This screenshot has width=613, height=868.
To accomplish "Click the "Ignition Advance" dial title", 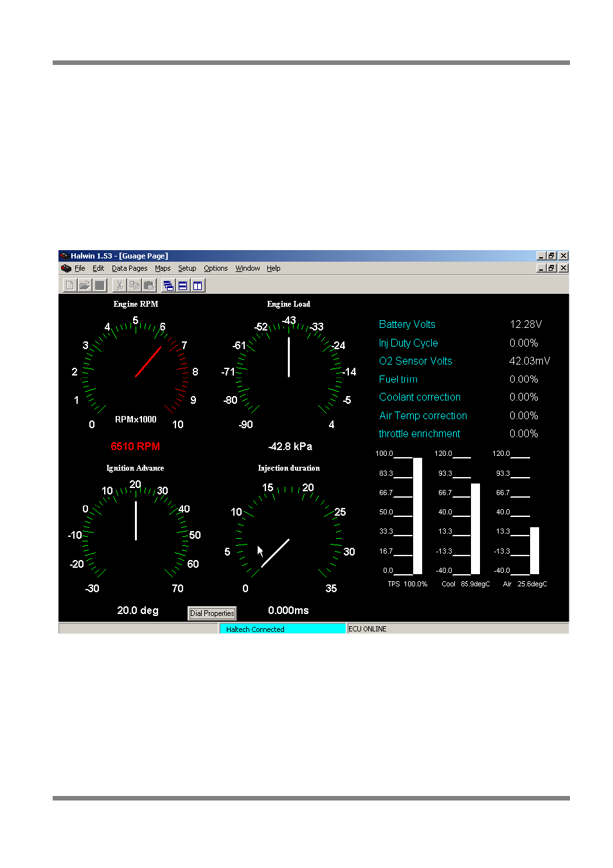I will 135,468.
